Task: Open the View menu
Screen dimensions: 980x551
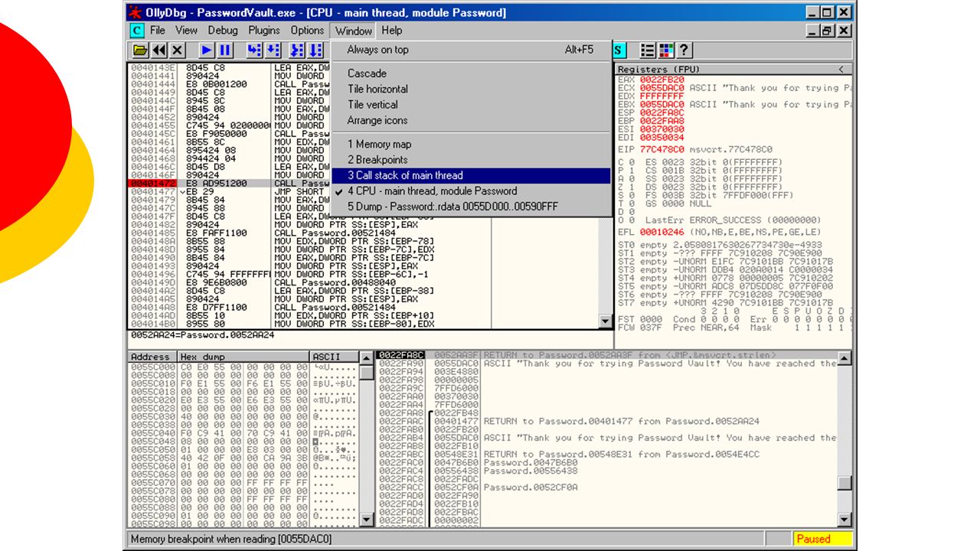Action: [186, 31]
